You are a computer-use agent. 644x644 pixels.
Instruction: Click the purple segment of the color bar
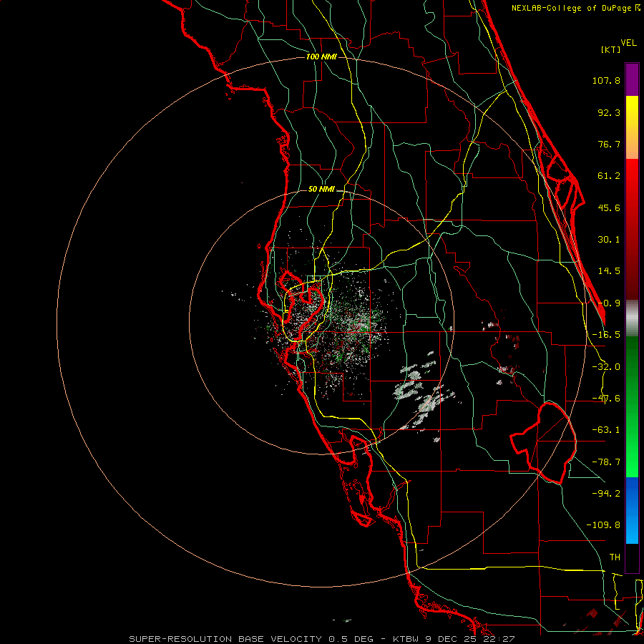(632, 79)
